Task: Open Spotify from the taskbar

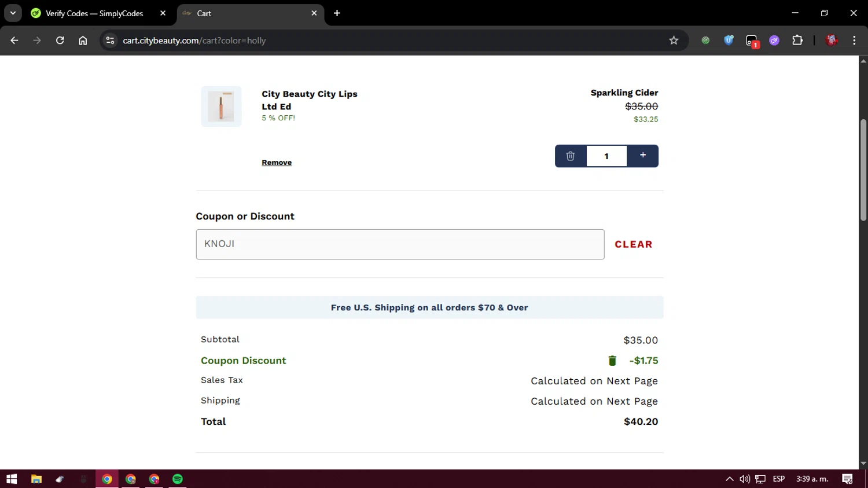Action: (178, 479)
